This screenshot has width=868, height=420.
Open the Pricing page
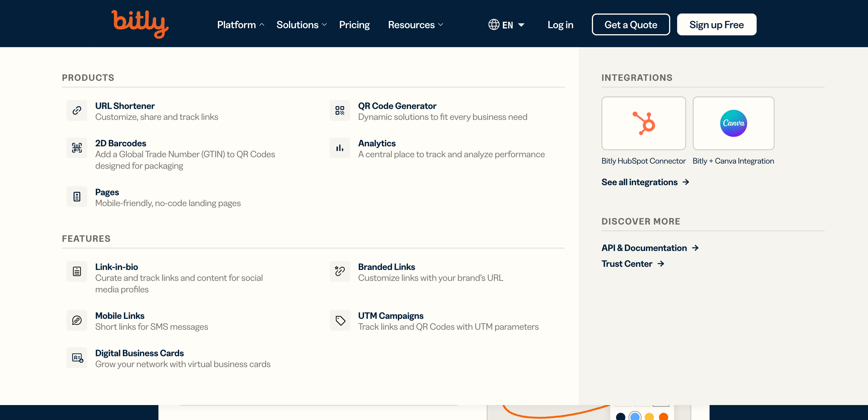354,25
